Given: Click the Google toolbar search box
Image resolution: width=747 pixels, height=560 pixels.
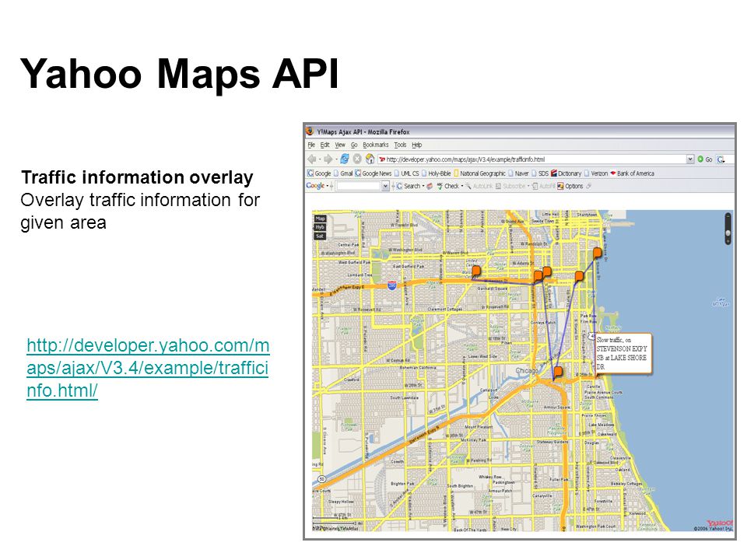Looking at the screenshot, I should [x=359, y=186].
